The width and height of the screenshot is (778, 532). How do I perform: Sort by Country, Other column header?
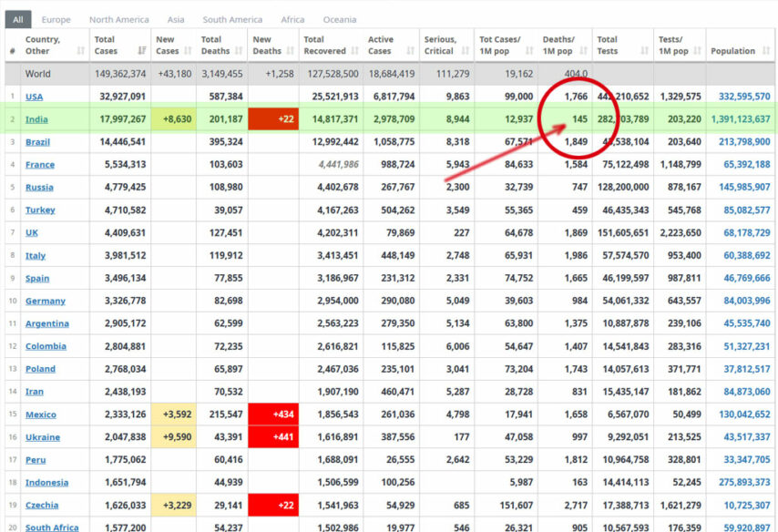(x=47, y=46)
